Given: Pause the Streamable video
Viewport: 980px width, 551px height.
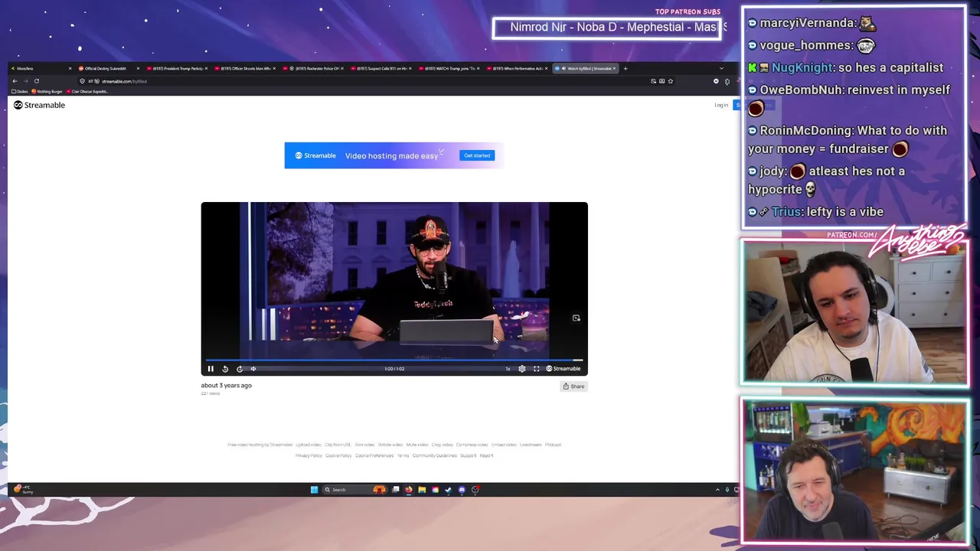Looking at the screenshot, I should pos(211,369).
